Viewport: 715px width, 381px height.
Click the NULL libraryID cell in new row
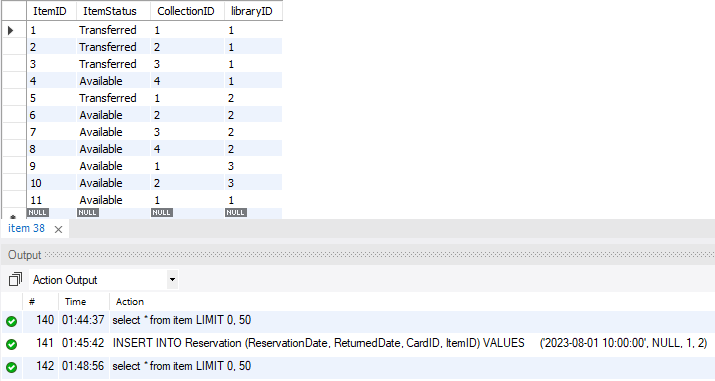tap(235, 213)
